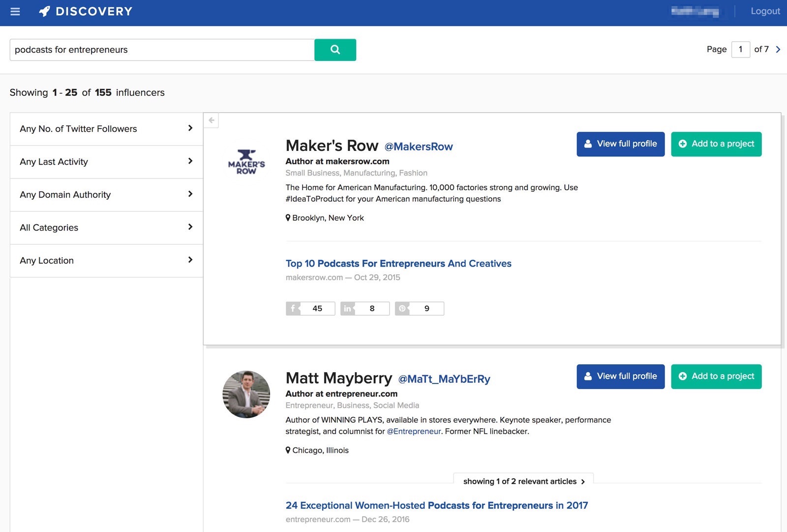Click 'entrepreneur.com — Dec 26, 2016' text

point(347,519)
